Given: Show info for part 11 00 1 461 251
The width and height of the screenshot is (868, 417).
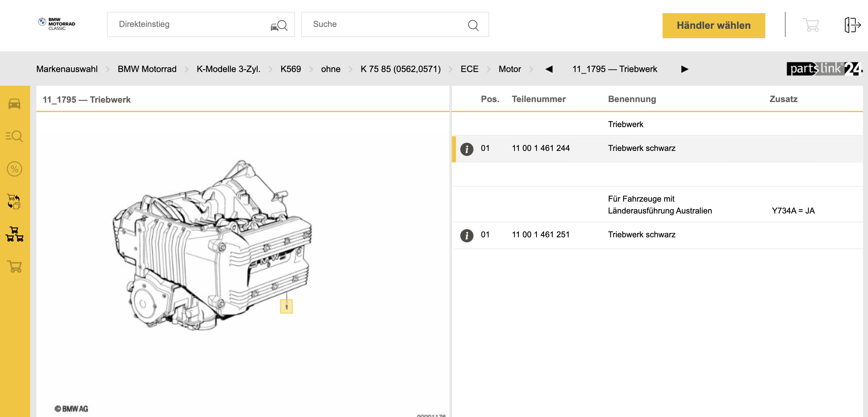Looking at the screenshot, I should (467, 235).
